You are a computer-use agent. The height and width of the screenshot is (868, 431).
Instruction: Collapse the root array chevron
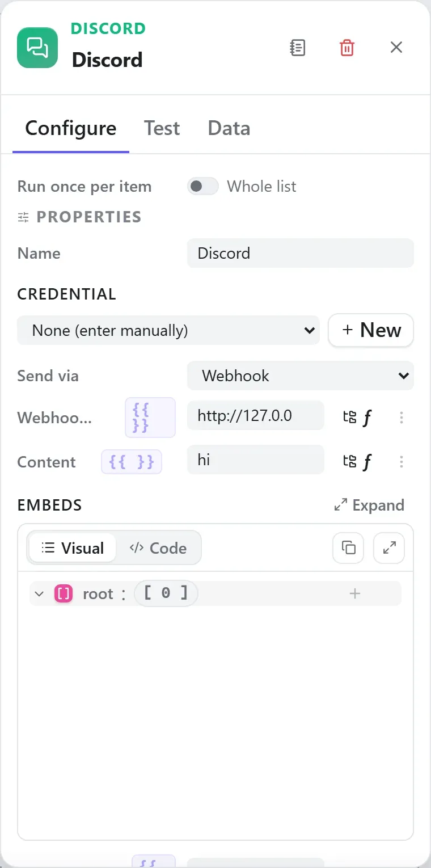pyautogui.click(x=39, y=594)
